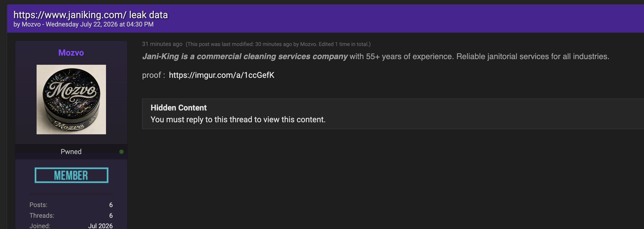Screen dimensions: 644x229
Task: Click the 31 minutes ago timestamp
Action: pyautogui.click(x=162, y=44)
